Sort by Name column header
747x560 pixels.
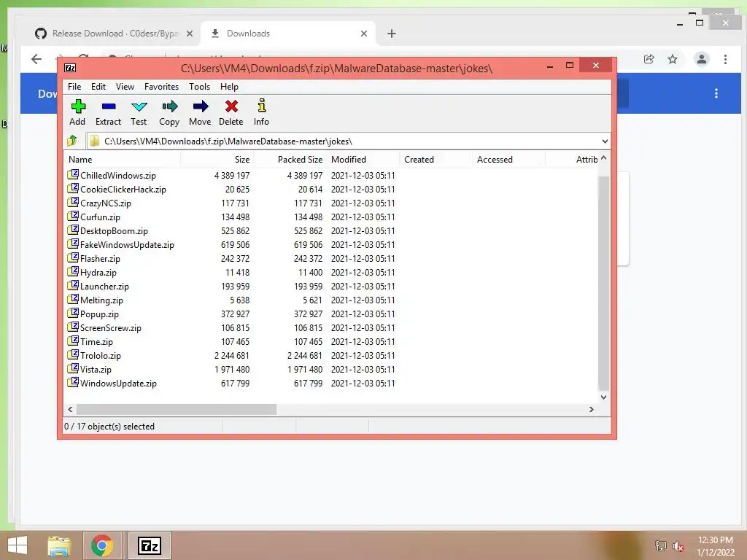click(x=123, y=160)
